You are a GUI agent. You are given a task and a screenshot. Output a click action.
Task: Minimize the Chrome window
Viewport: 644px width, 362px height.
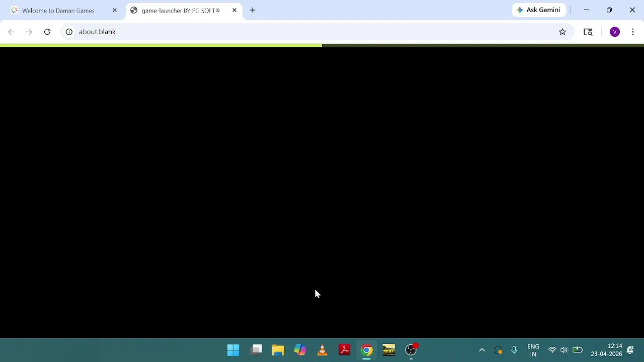click(x=586, y=10)
